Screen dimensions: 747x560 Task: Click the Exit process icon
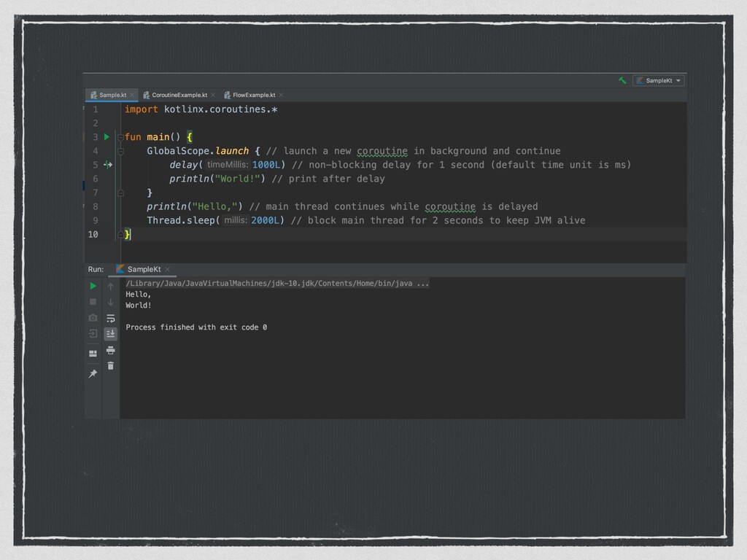coord(93,334)
